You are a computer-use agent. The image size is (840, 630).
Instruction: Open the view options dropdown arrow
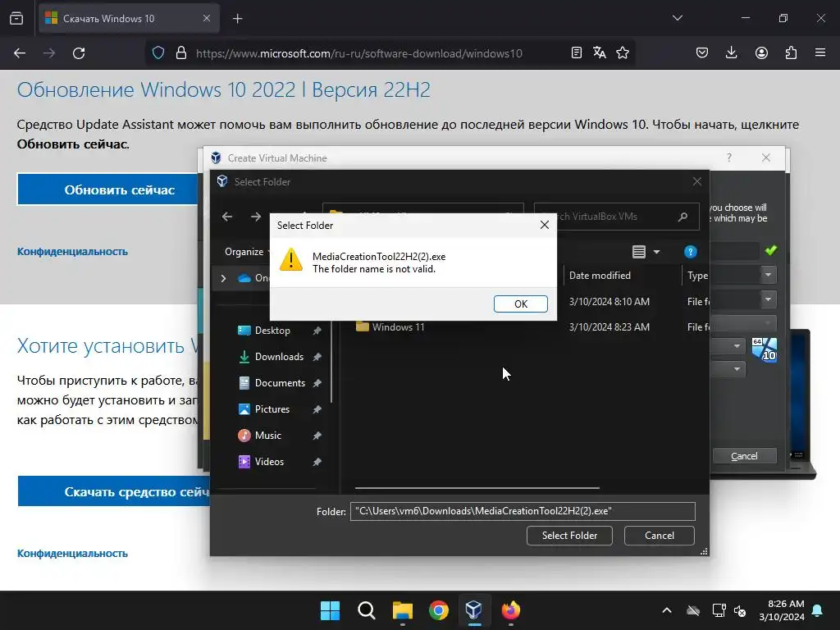pyautogui.click(x=656, y=252)
